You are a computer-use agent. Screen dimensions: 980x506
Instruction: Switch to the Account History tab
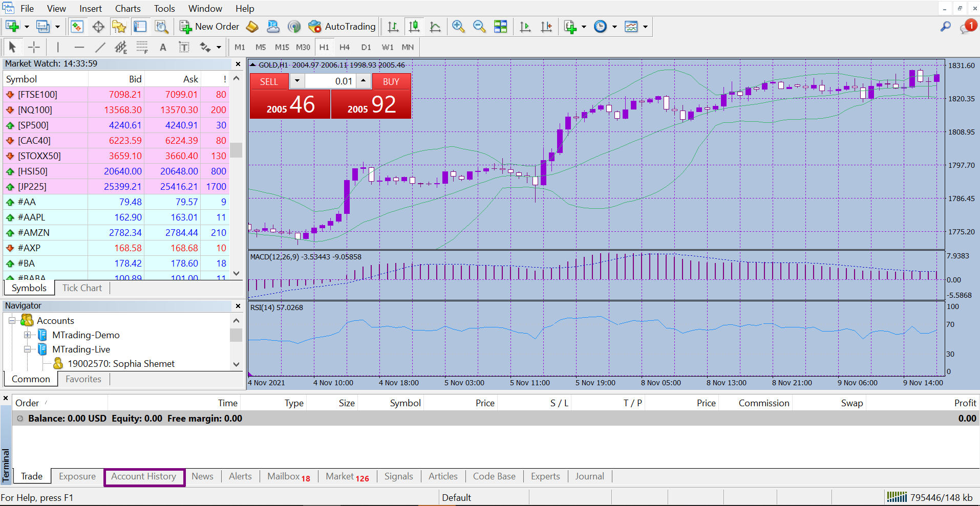pos(144,476)
